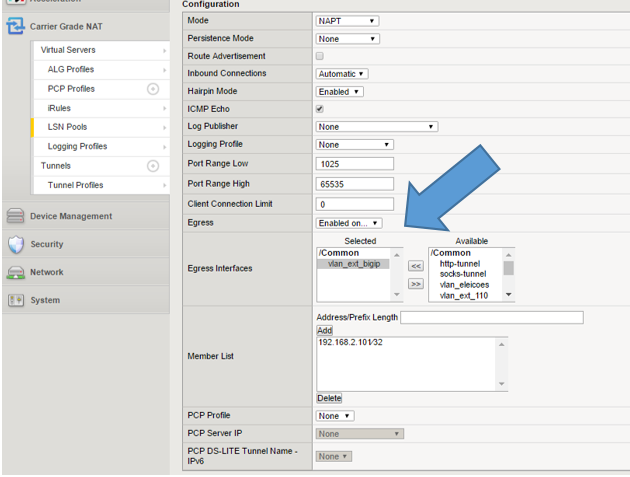Open the Hairpin Mode dropdown
The image size is (630, 477).
[x=340, y=92]
